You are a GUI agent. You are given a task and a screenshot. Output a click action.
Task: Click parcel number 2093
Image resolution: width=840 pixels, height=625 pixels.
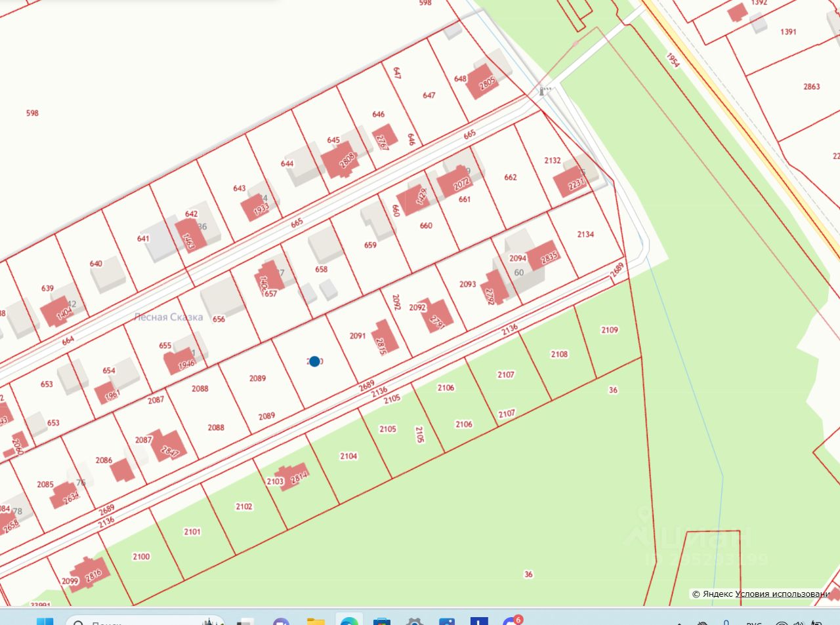tap(468, 284)
